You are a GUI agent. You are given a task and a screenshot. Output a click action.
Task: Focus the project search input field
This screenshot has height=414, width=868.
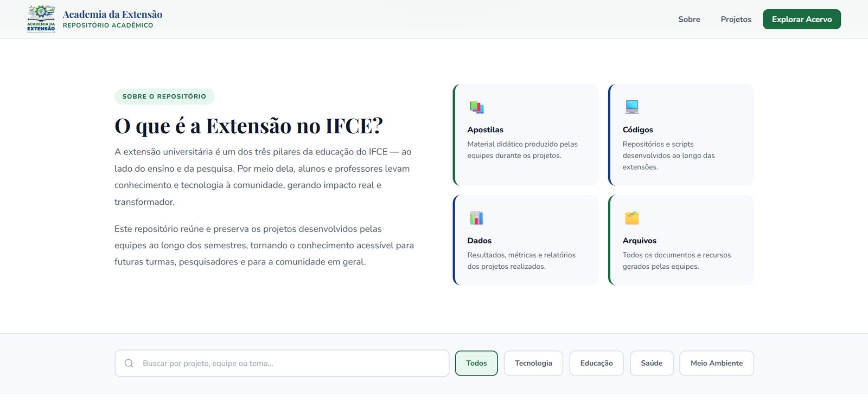(282, 363)
